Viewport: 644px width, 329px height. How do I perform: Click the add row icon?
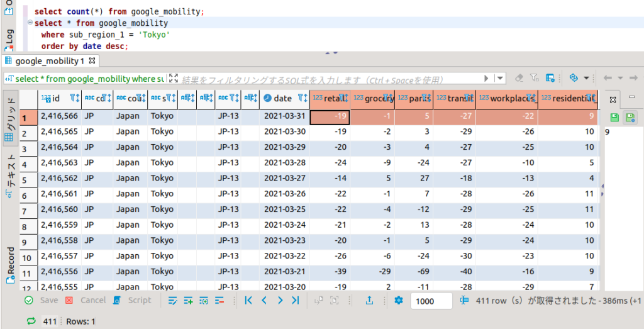coord(188,301)
